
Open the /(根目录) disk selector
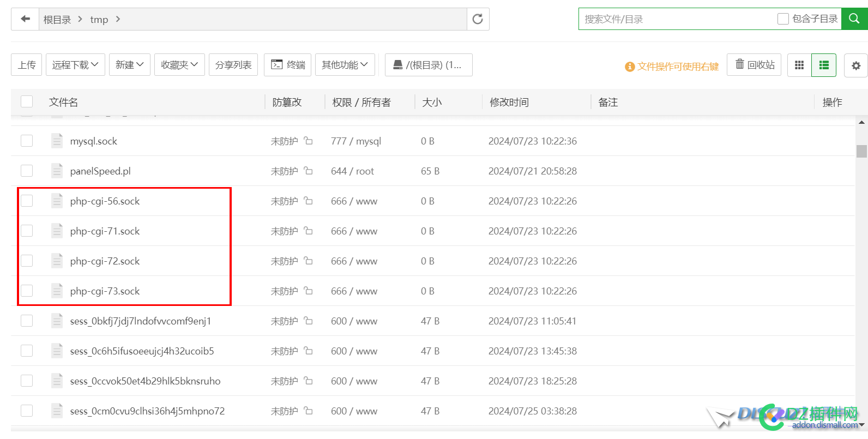click(429, 65)
